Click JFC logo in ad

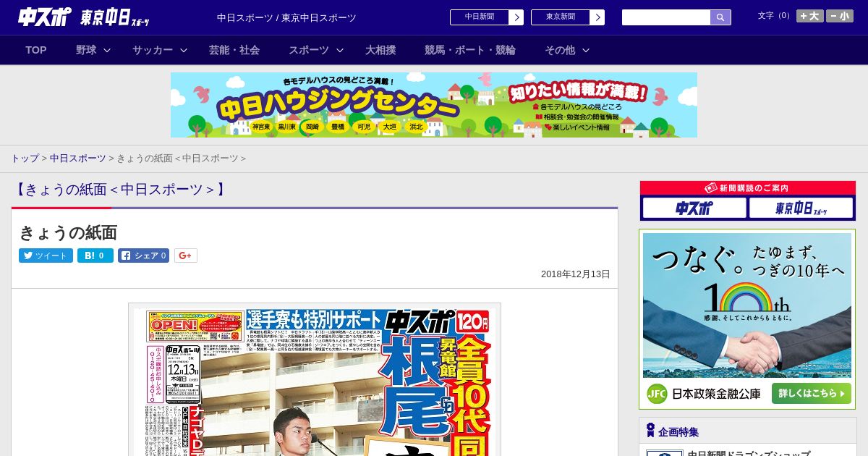tap(657, 394)
